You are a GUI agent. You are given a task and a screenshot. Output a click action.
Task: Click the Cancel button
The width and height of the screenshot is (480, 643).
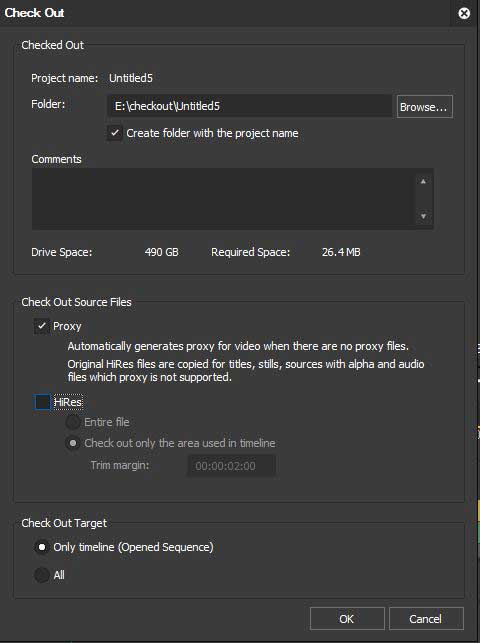[x=426, y=618]
